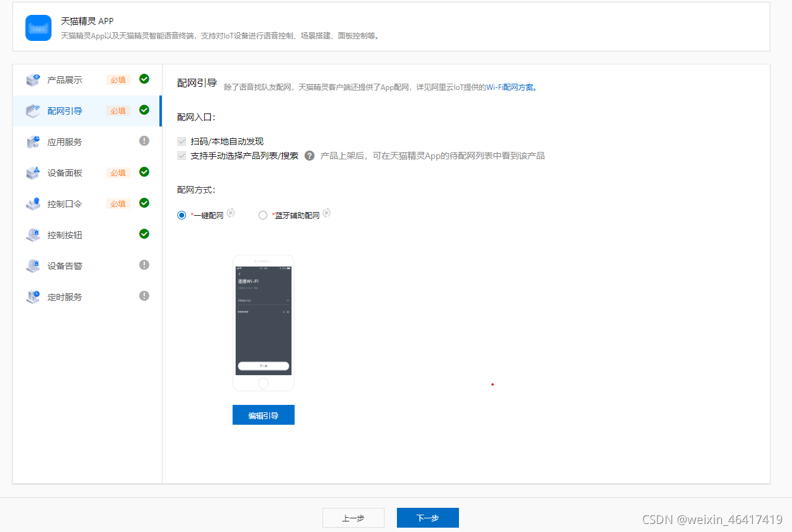This screenshot has width=792, height=532.
Task: Open the 控制口令 menu item
Action: coord(87,204)
